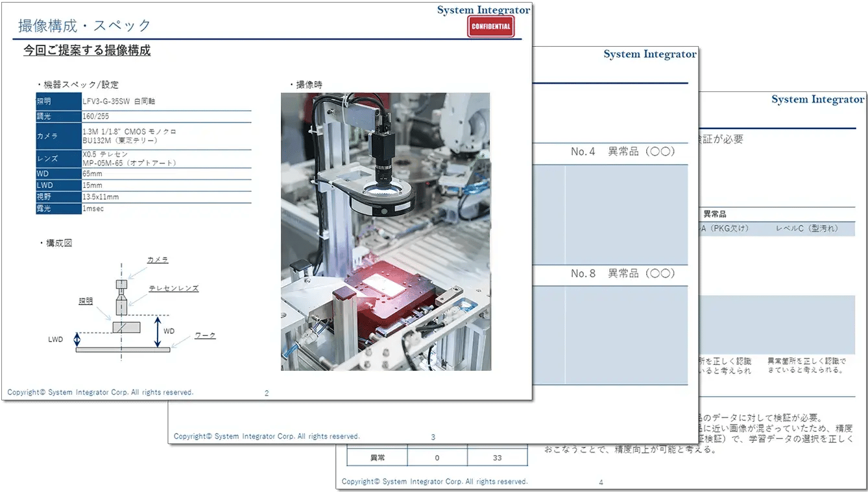
Task: Select the 撮像構成・スペック slide title
Action: click(84, 26)
